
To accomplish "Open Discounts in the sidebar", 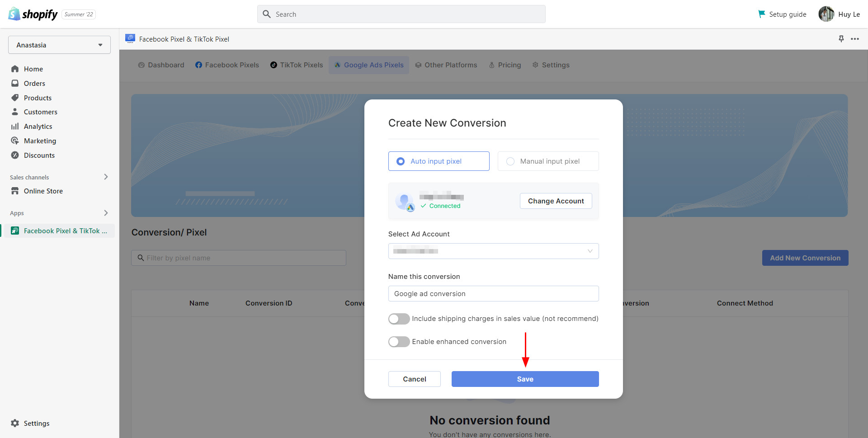I will click(x=39, y=155).
